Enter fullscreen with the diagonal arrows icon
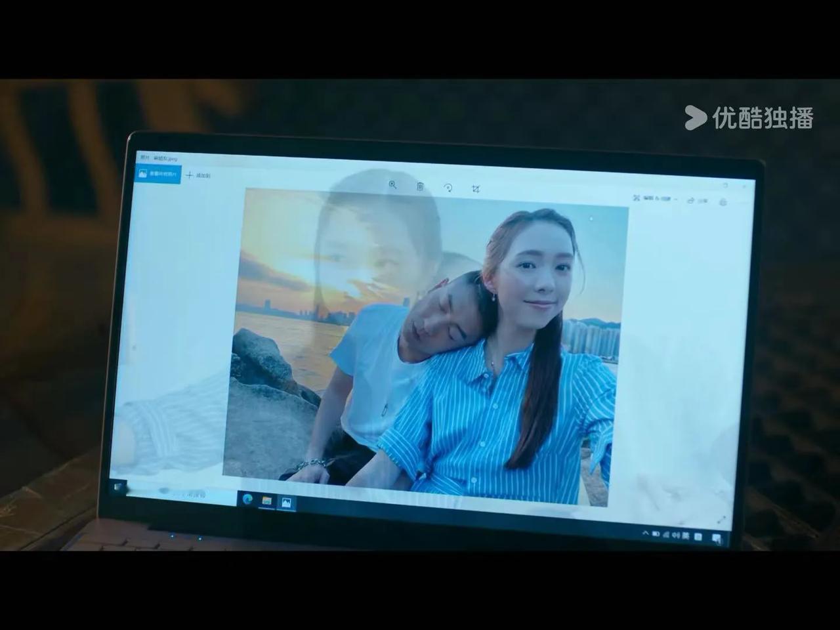 click(721, 520)
